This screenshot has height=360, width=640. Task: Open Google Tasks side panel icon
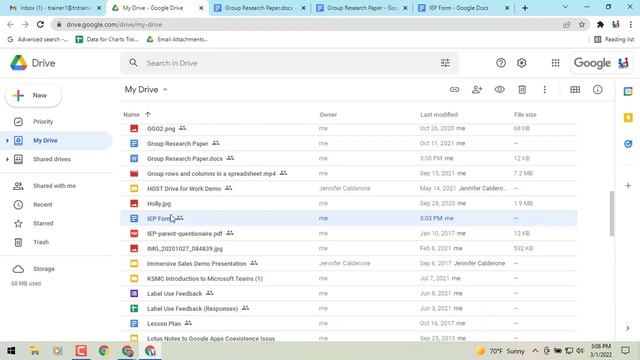(628, 144)
